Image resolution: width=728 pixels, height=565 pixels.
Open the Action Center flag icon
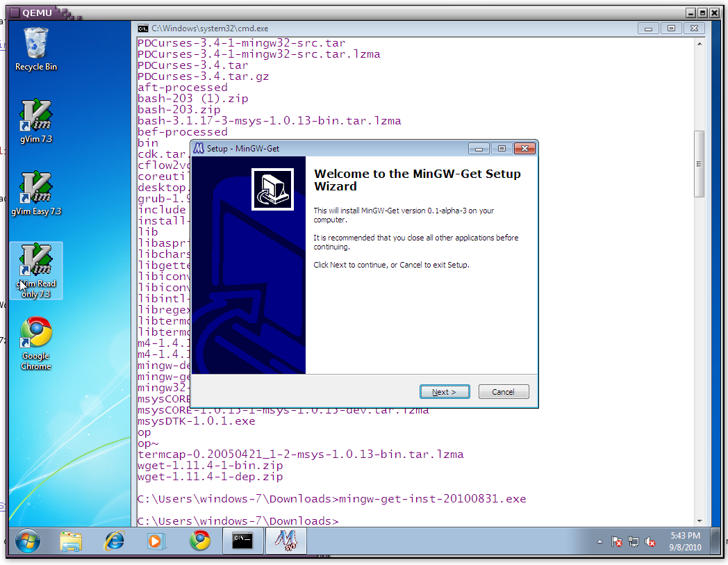(616, 541)
